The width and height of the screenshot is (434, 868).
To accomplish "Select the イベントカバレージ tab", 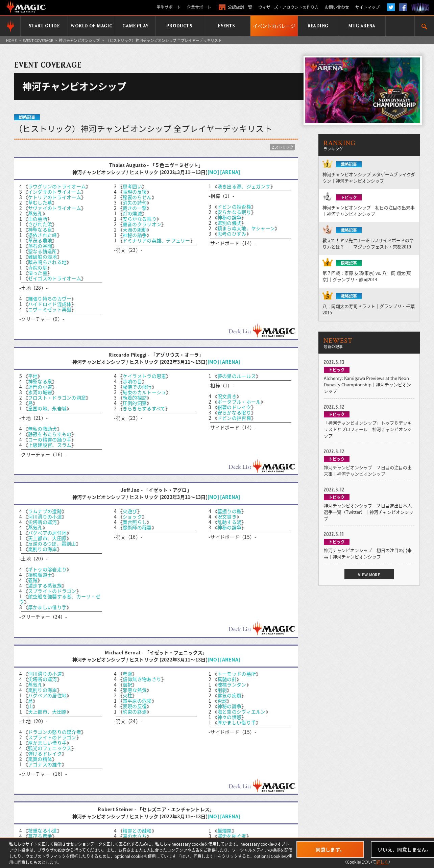I will (274, 26).
